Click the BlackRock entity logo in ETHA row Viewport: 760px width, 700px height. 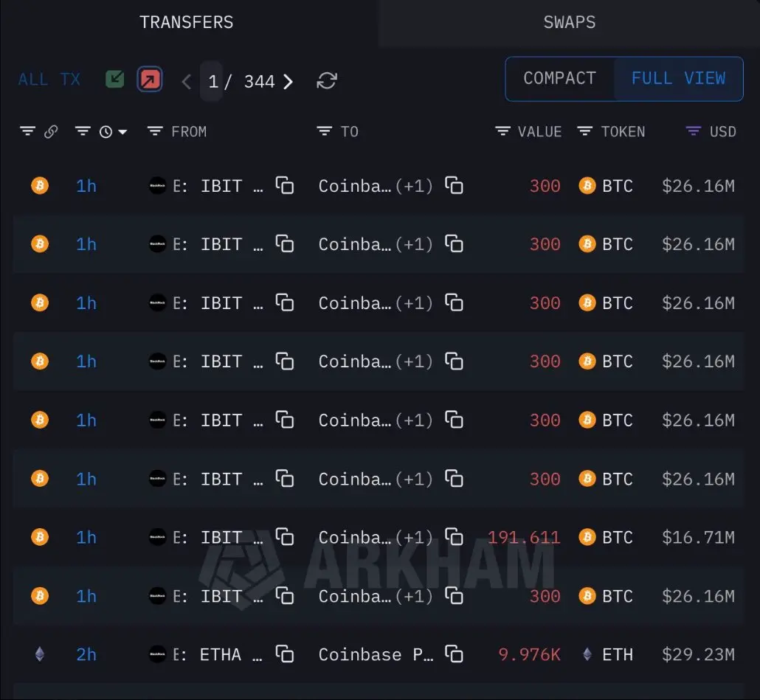click(x=157, y=654)
